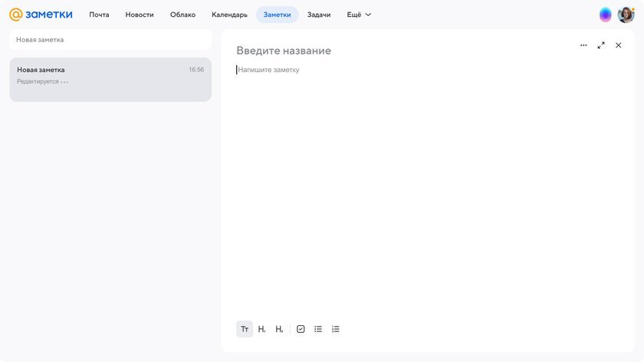Image resolution: width=644 pixels, height=362 pixels.
Task: Open the three-dot note options menu
Action: (x=583, y=45)
